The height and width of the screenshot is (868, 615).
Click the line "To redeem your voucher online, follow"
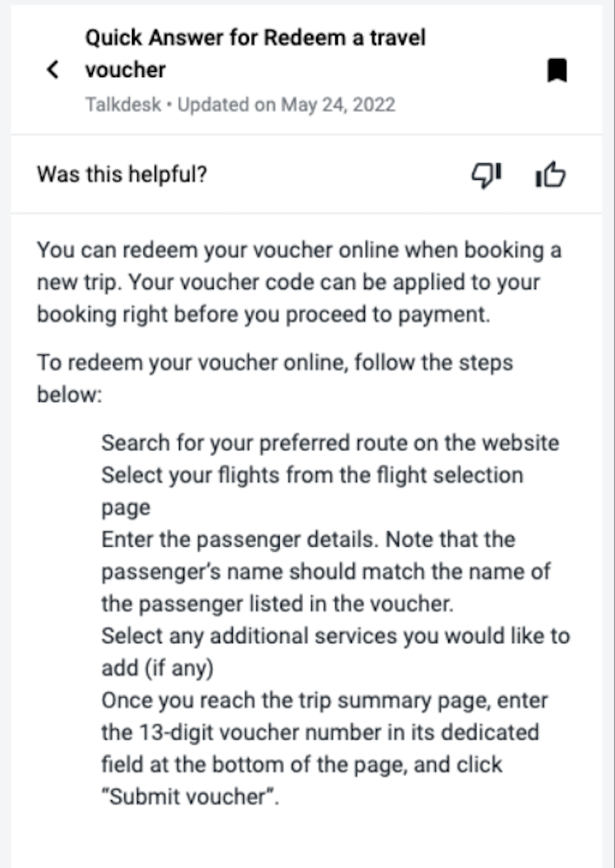click(274, 362)
